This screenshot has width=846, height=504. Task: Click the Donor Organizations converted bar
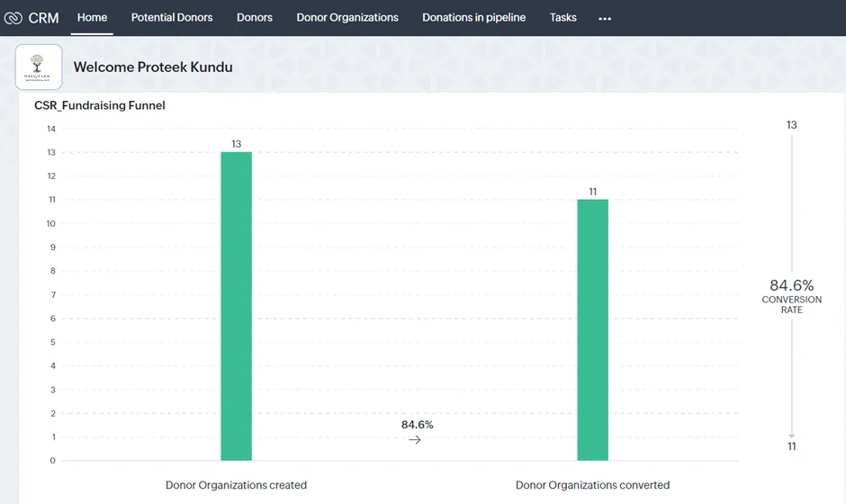click(x=592, y=329)
